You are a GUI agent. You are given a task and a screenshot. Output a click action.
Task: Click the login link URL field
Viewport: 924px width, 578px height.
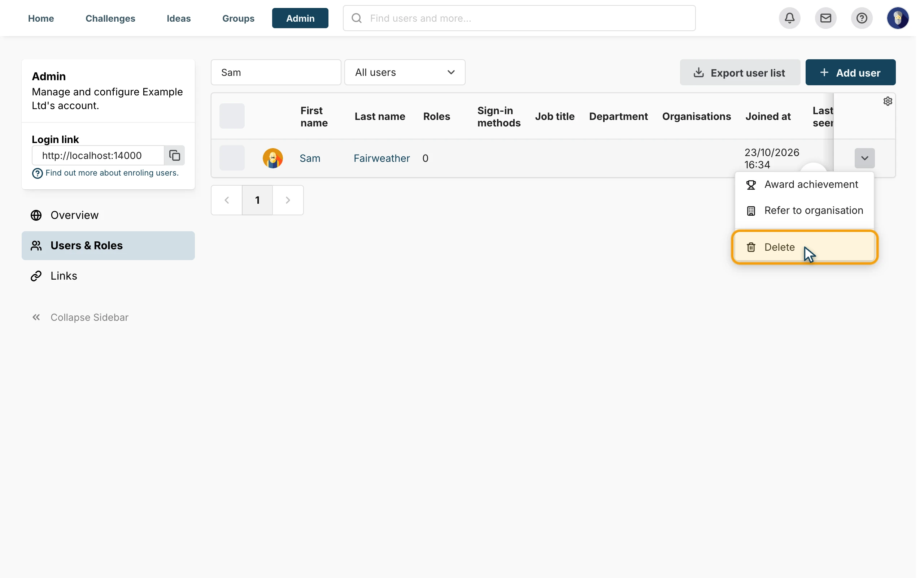click(98, 155)
